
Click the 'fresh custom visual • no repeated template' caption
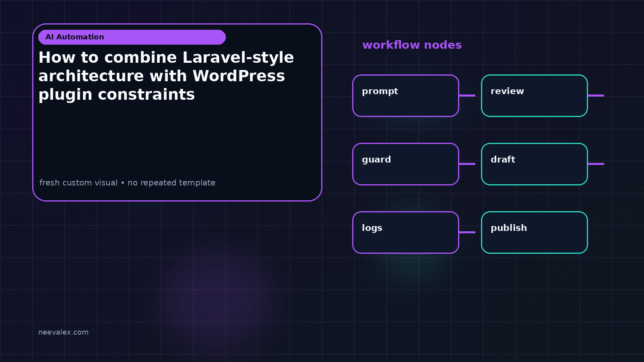coord(127,183)
